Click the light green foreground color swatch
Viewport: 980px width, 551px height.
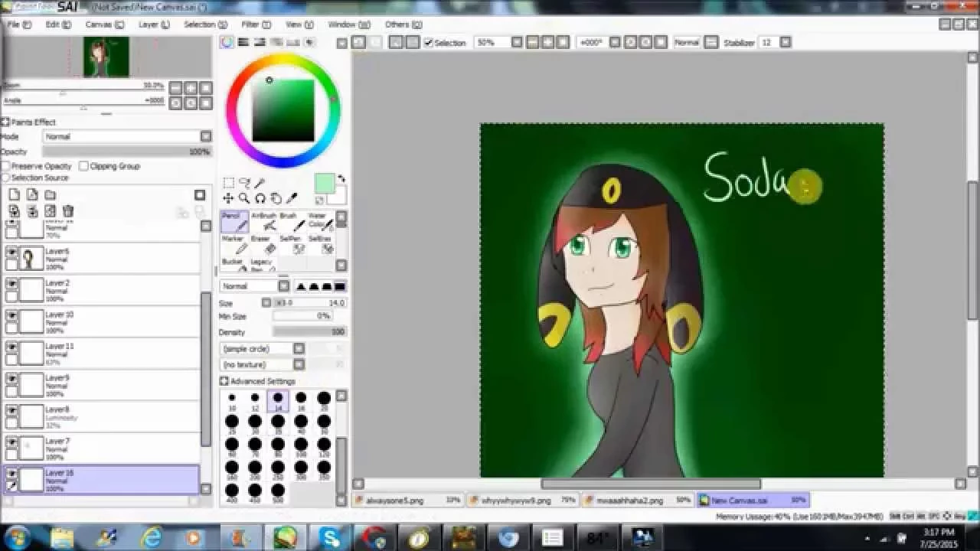coord(324,184)
